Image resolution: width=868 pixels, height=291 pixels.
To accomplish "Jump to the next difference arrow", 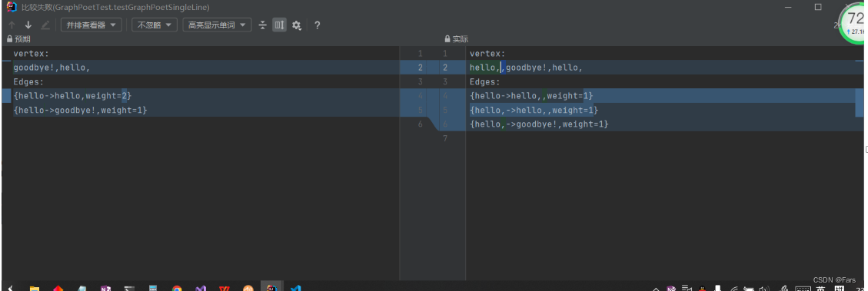I will point(28,25).
